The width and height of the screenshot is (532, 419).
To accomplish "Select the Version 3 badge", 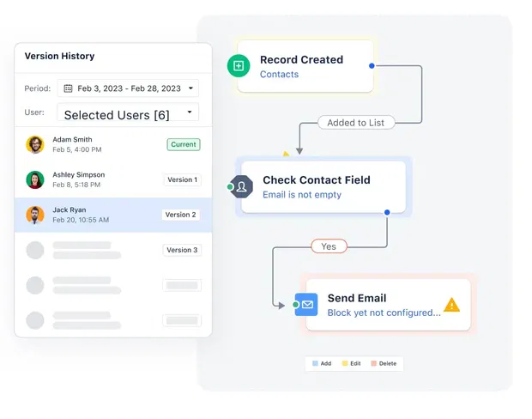I will (x=182, y=250).
